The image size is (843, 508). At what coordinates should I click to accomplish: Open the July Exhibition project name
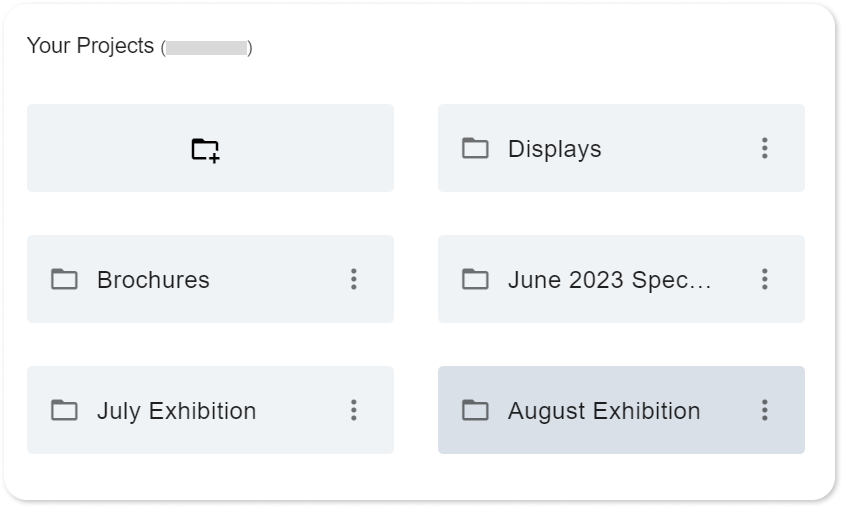coord(176,411)
